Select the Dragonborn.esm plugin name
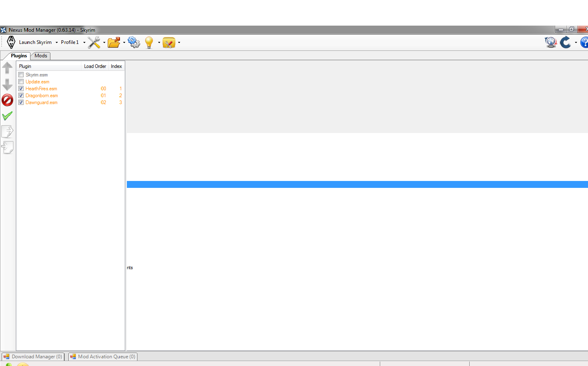 pyautogui.click(x=42, y=96)
